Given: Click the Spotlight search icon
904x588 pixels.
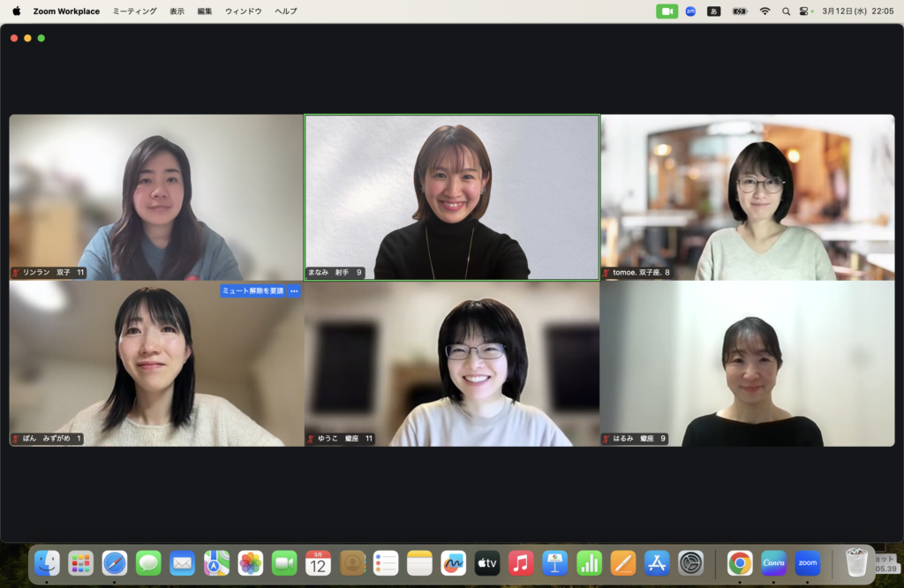Looking at the screenshot, I should (786, 11).
